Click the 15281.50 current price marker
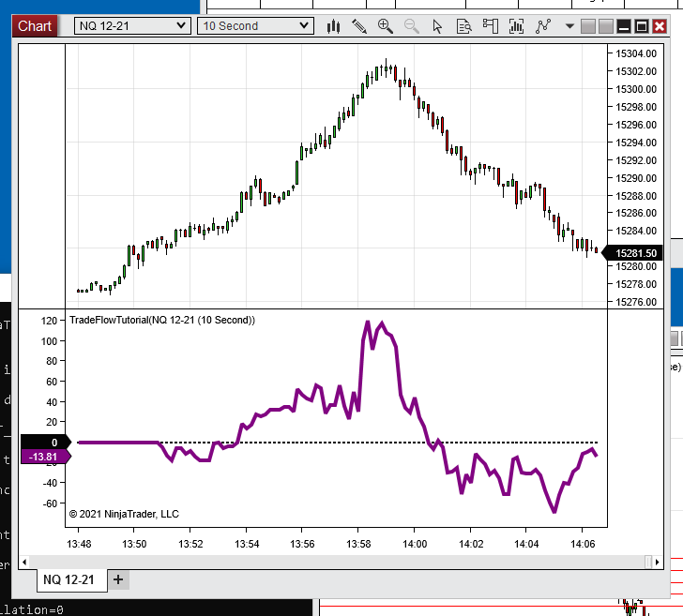The height and width of the screenshot is (616, 683). [632, 253]
